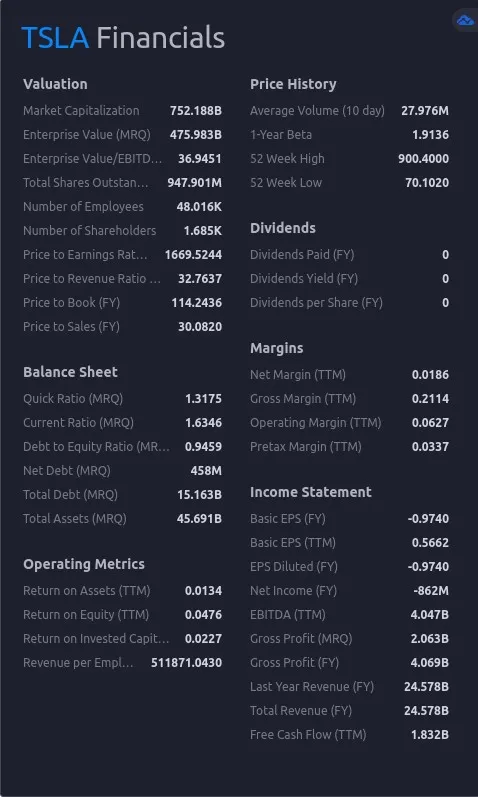Select the Dividends Yield (FY) row
This screenshot has height=797, width=478.
point(349,279)
